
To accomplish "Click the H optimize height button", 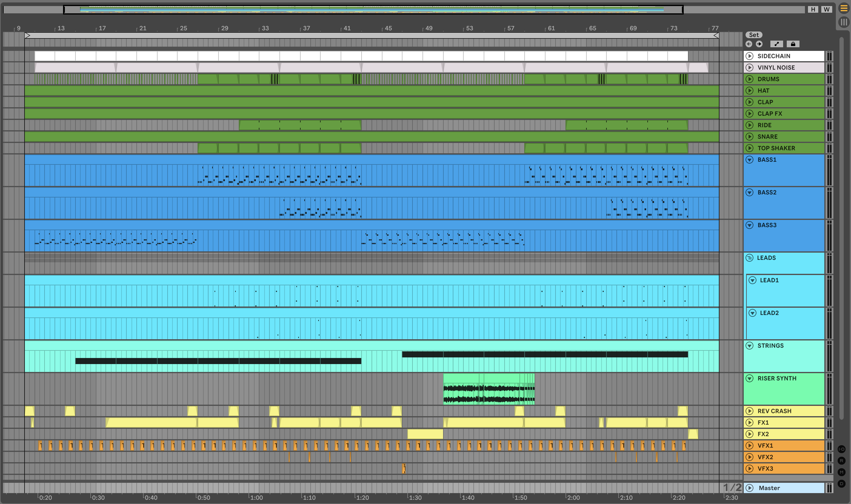I will pyautogui.click(x=813, y=9).
